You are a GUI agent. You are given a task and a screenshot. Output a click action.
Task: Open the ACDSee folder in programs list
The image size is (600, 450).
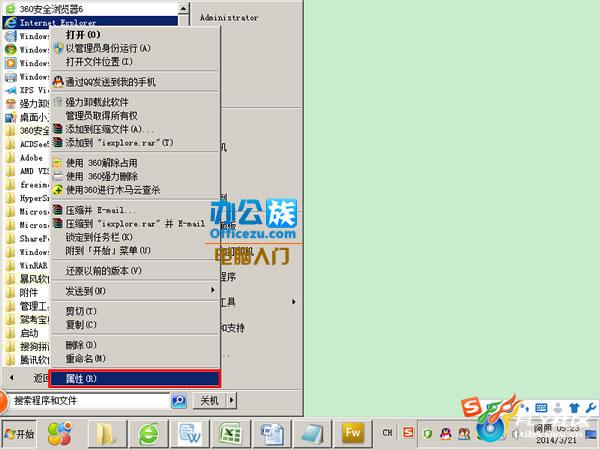click(27, 144)
